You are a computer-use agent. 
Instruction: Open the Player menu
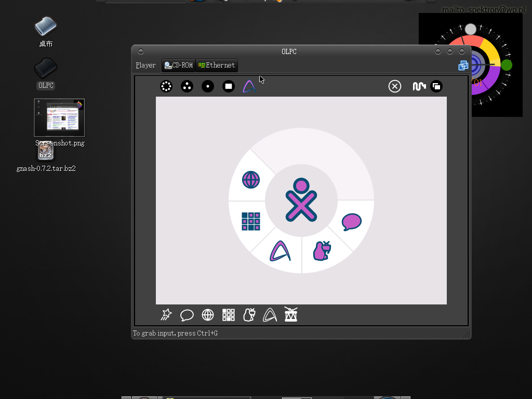pyautogui.click(x=145, y=65)
